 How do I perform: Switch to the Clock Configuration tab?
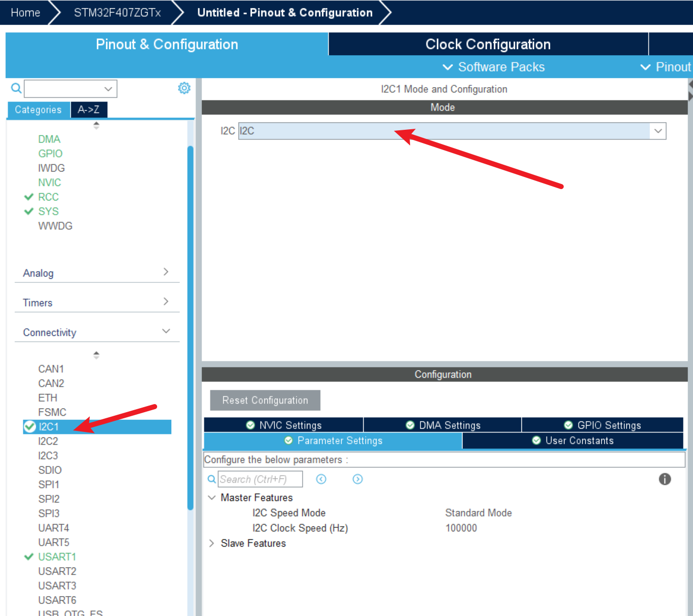tap(488, 44)
